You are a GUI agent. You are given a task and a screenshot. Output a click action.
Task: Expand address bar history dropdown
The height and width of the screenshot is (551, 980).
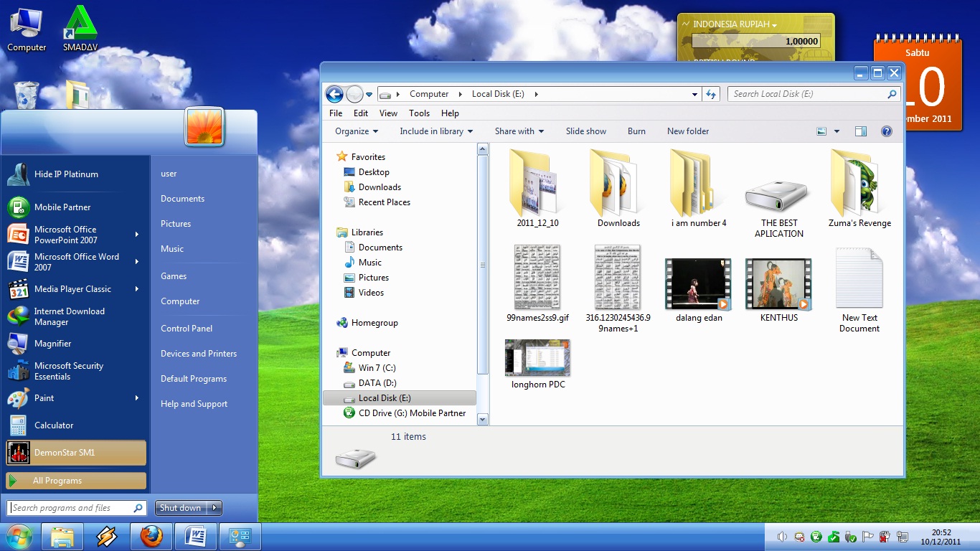click(694, 94)
